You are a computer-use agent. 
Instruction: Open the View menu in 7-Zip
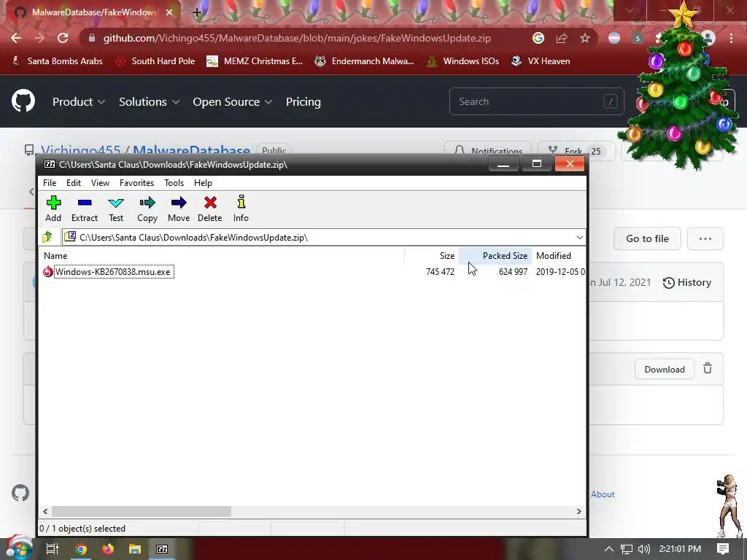point(100,183)
